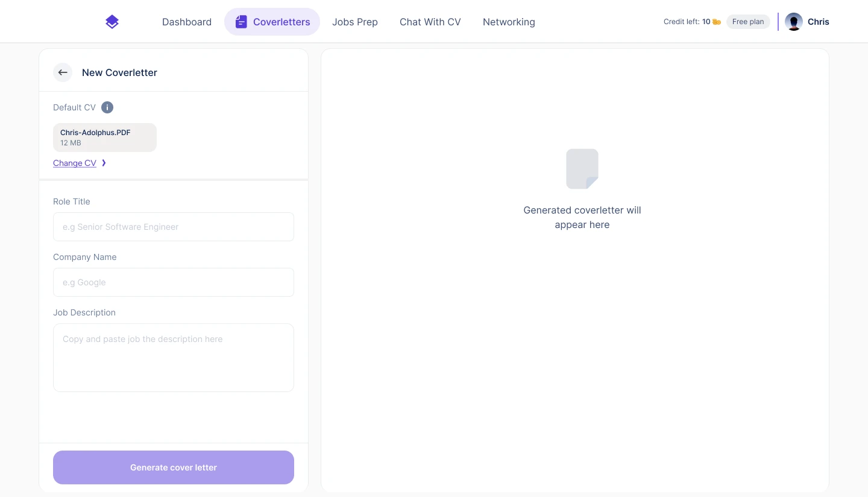Screen dimensions: 868x497
Task: Click the chevron arrow after Change CV
Action: click(x=104, y=163)
